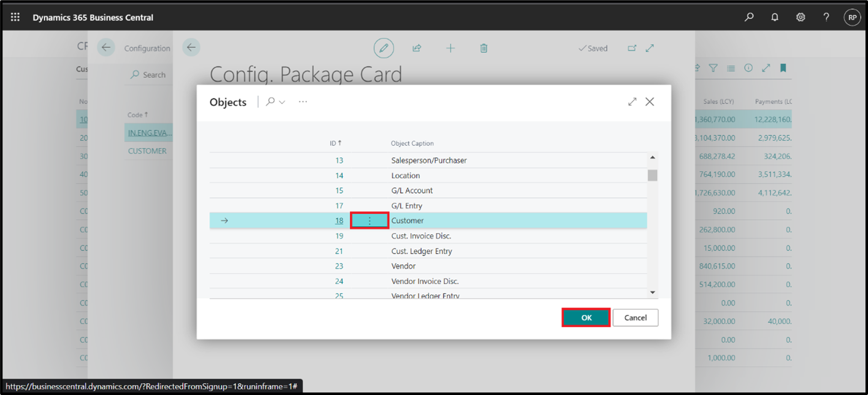Open card in new window icon
868x395 pixels.
coord(632,48)
